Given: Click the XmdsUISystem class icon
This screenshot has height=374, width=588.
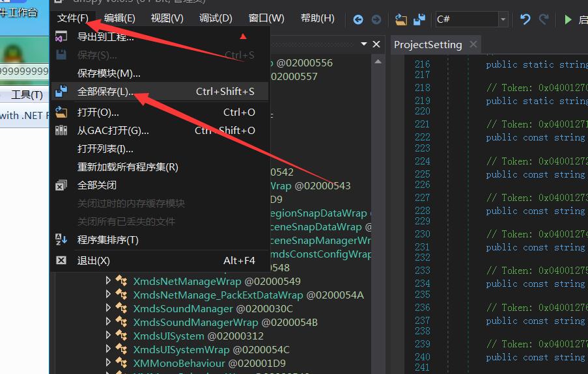Looking at the screenshot, I should 122,336.
